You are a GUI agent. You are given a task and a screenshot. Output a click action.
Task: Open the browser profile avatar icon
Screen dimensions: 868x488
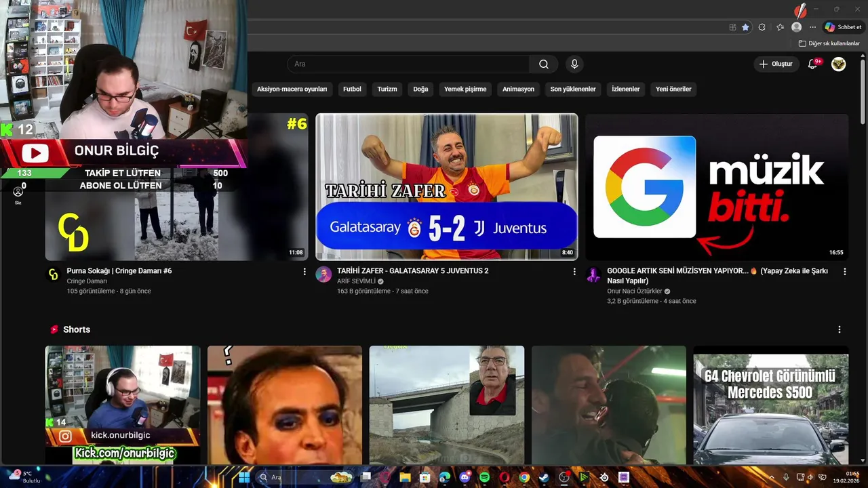click(797, 27)
